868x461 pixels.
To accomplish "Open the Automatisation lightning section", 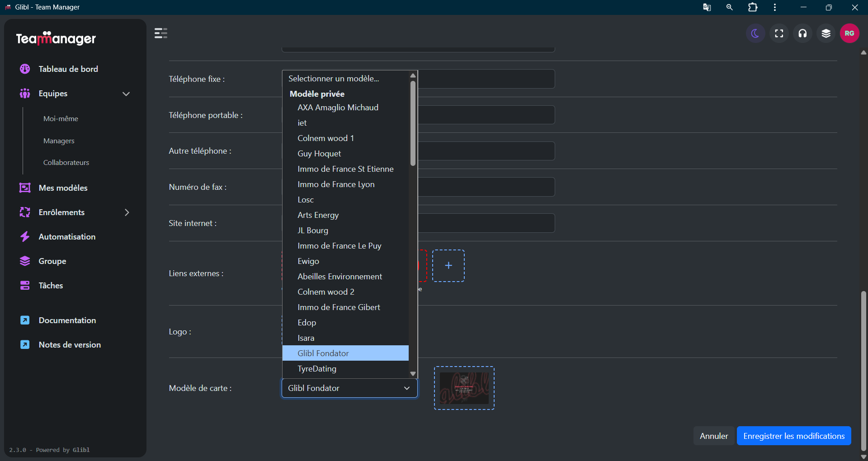I will click(x=67, y=237).
